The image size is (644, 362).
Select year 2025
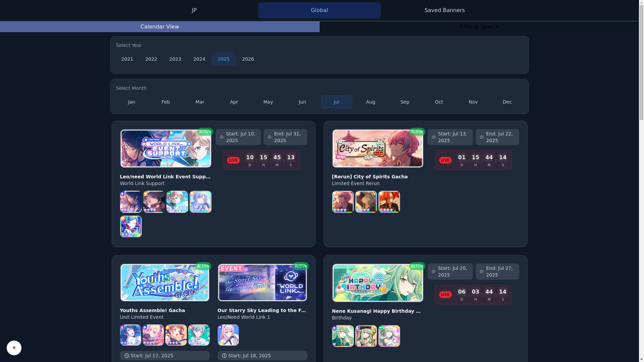click(x=224, y=59)
